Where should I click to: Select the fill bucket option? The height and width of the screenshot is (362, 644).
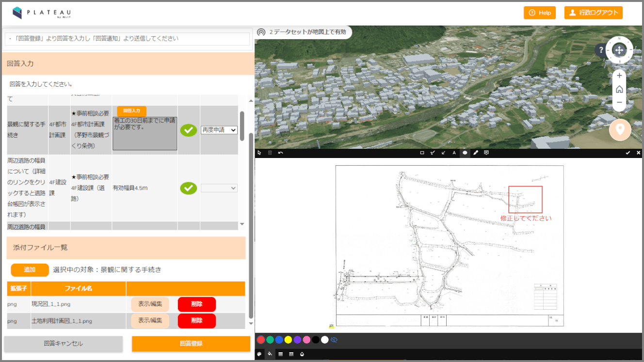(270, 354)
